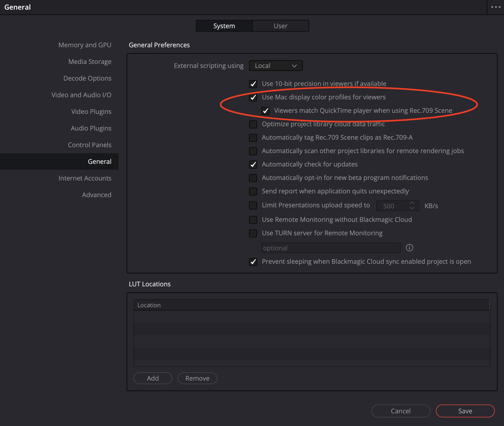Enable Optimize project library cloud data traffic
This screenshot has width=504, height=426.
pos(253,124)
